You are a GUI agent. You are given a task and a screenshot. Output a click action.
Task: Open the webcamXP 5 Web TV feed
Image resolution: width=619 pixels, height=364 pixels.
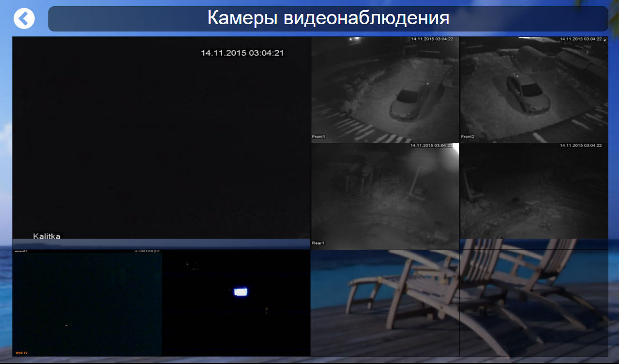click(87, 303)
